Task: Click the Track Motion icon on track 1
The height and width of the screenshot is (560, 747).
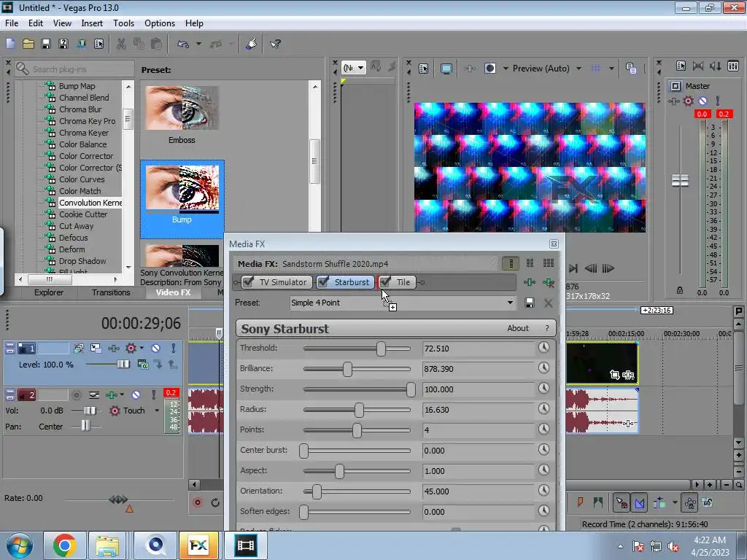Action: pyautogui.click(x=96, y=349)
